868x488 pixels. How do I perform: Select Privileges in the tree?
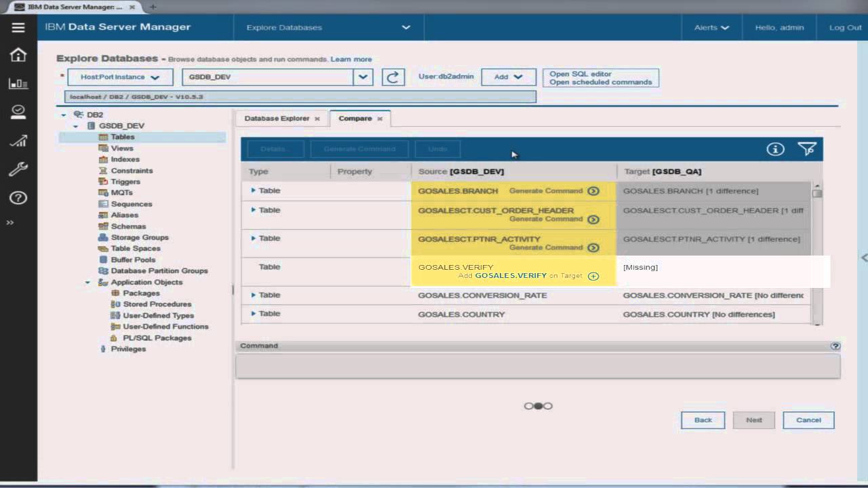[128, 349]
